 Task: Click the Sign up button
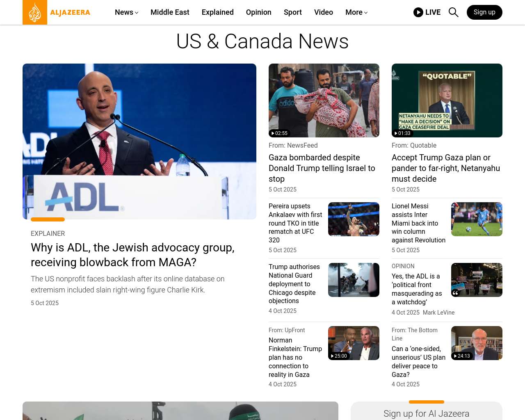[484, 12]
